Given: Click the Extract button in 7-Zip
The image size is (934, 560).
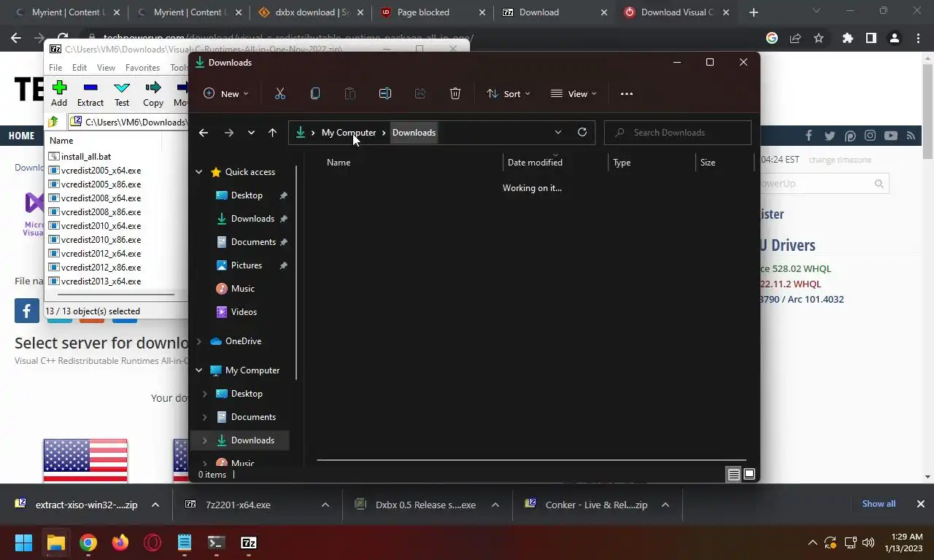Looking at the screenshot, I should [x=90, y=93].
